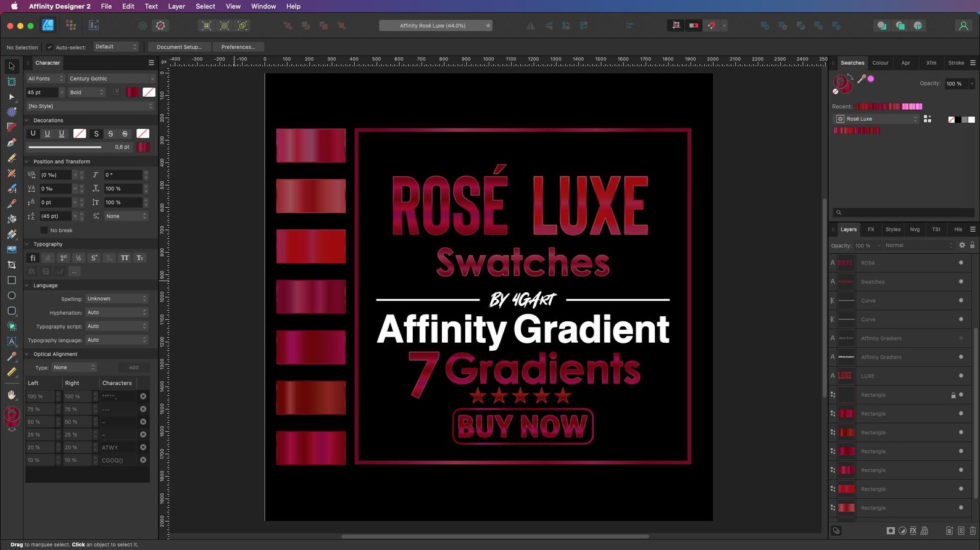
Task: Select the Ellipse tool
Action: 12,295
